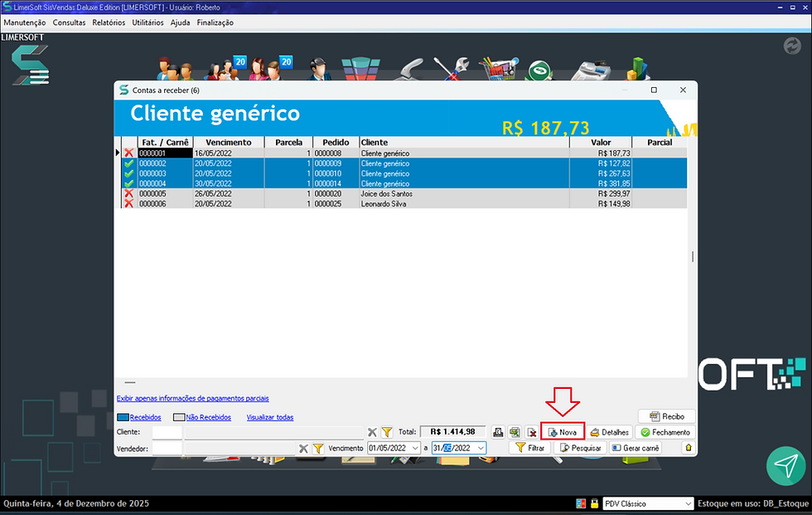Click the Vendedor code input field
The image size is (812, 515).
[x=167, y=449]
